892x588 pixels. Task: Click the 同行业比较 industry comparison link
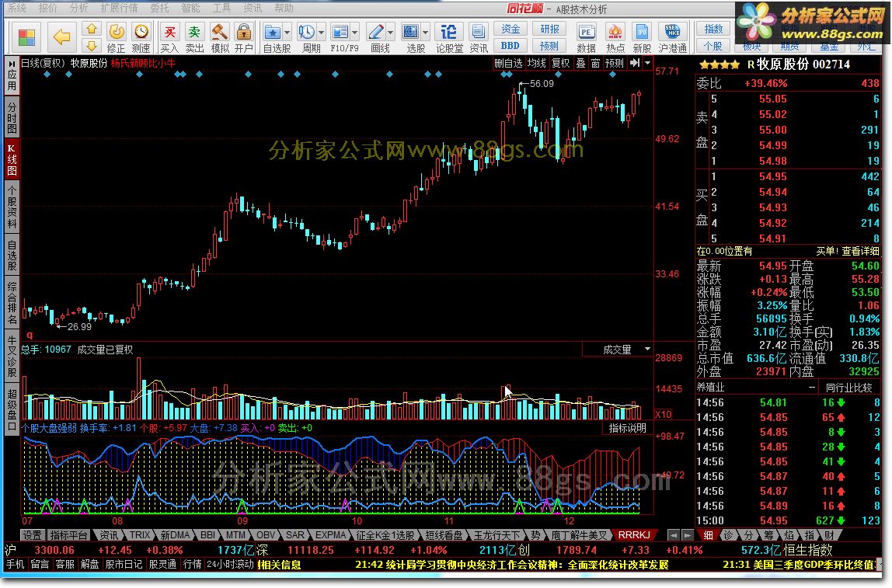tap(848, 388)
